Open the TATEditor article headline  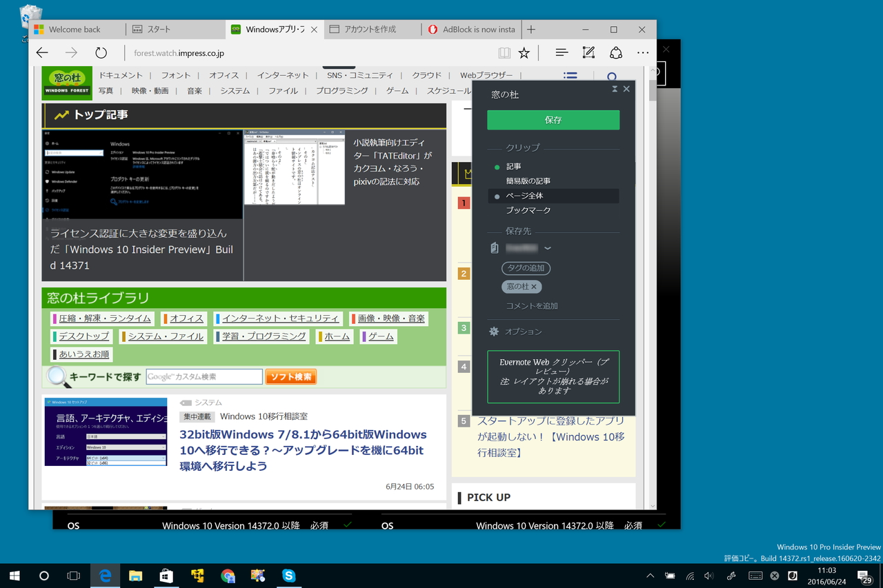pyautogui.click(x=392, y=162)
